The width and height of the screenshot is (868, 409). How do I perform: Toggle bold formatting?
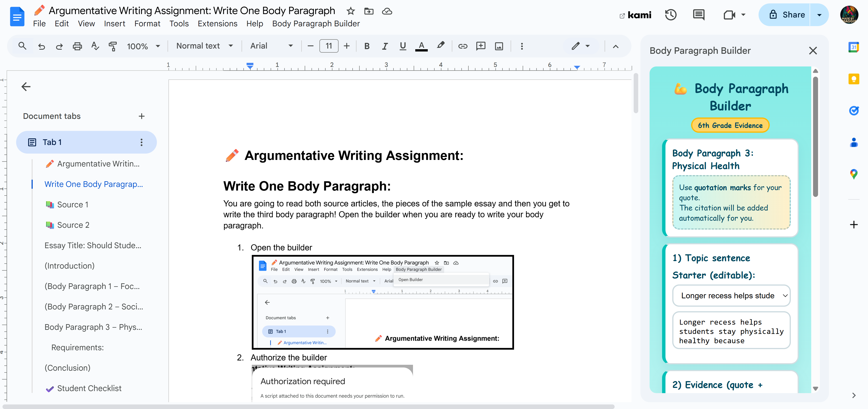(x=367, y=46)
